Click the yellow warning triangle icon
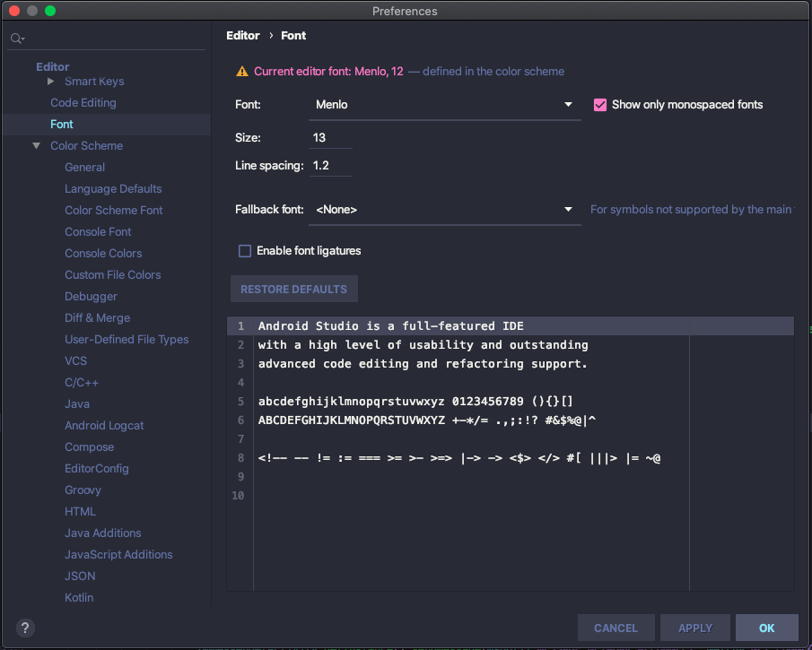812x650 pixels. click(242, 72)
